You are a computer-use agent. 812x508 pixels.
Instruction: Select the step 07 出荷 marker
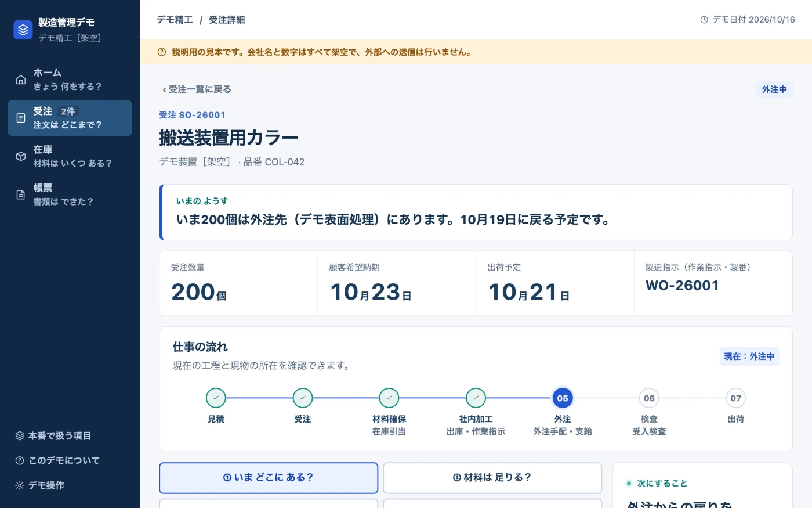point(735,398)
